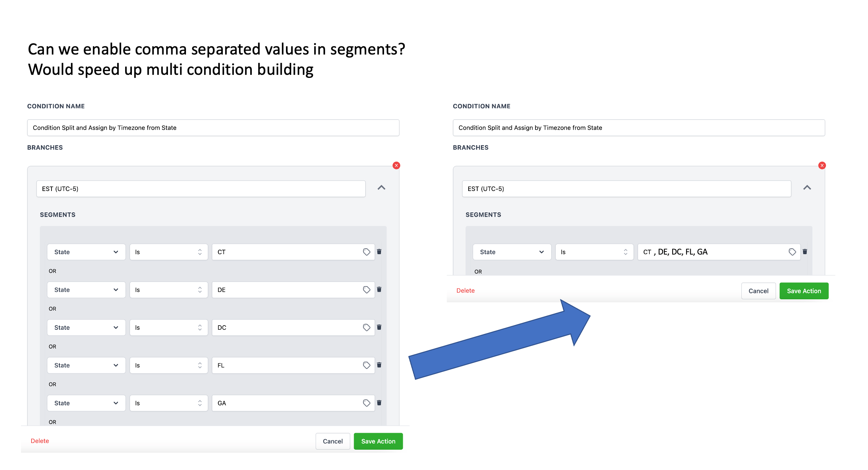
Task: Click the red Delete link in the left panel
Action: (40, 441)
